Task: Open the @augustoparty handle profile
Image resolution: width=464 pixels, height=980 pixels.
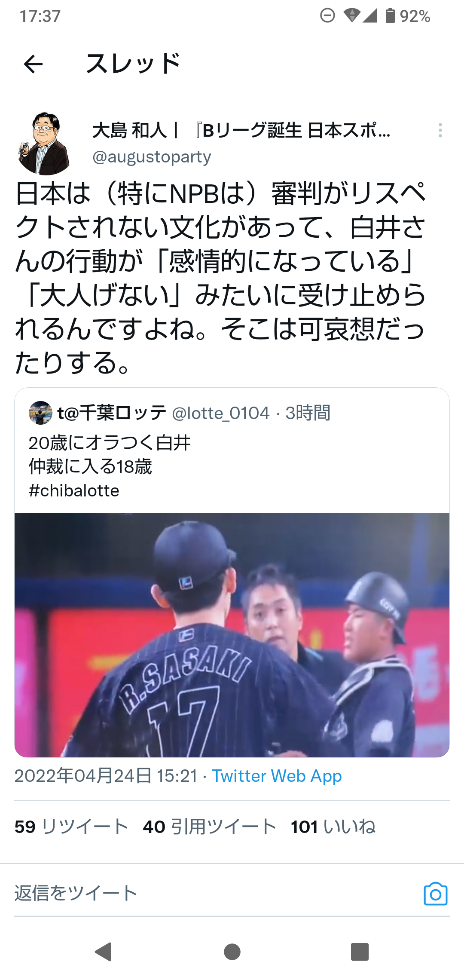Action: [152, 157]
